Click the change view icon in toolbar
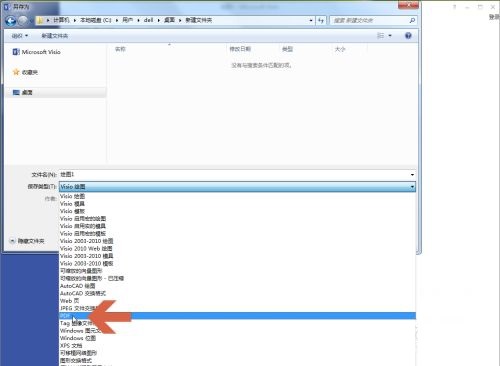The width and height of the screenshot is (500, 366). (380, 36)
